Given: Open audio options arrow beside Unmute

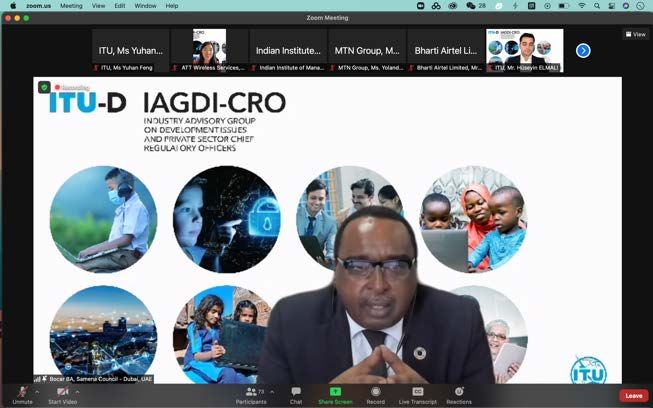Looking at the screenshot, I should click(x=37, y=392).
